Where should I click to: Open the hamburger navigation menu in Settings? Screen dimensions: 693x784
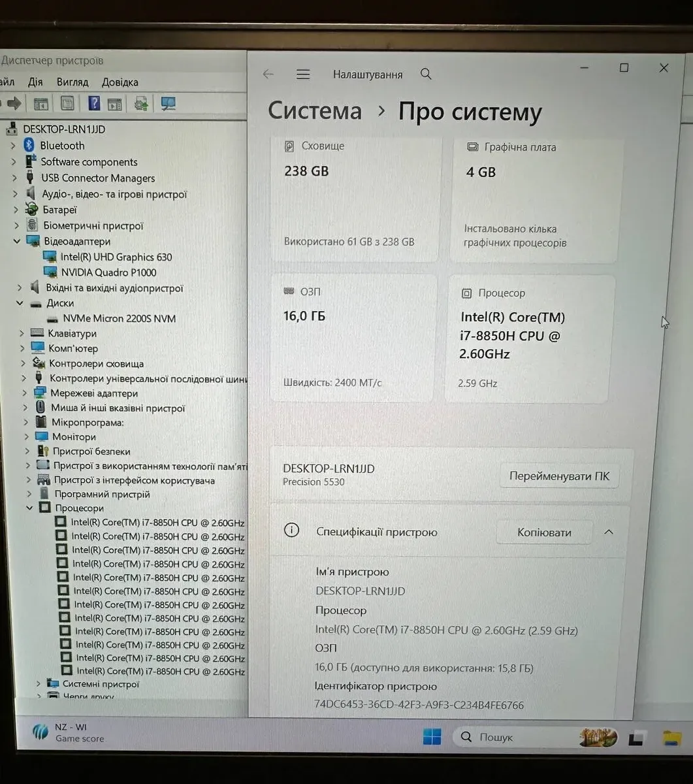point(303,74)
